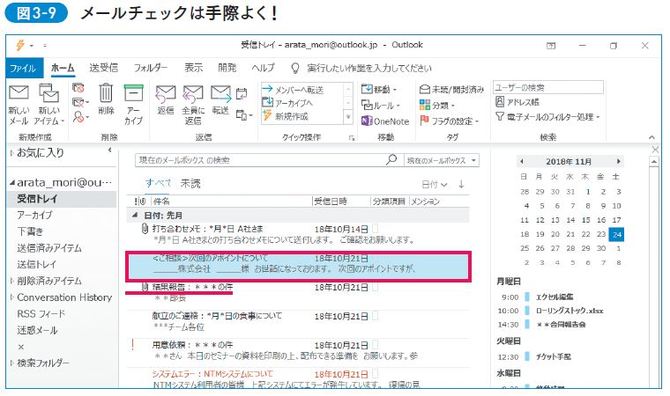Toggle category box of 用意依頼 mail
670x396 pixels.
tap(376, 345)
